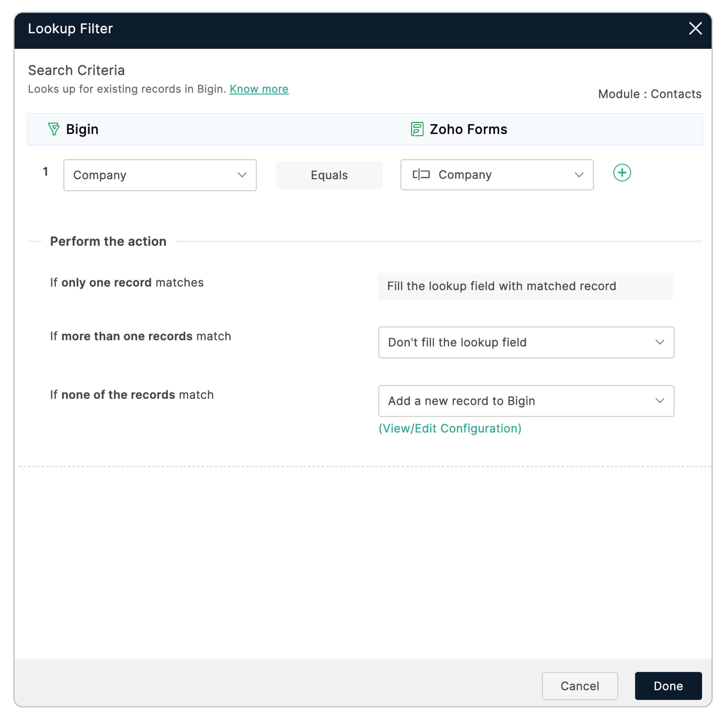The width and height of the screenshot is (728, 721).
Task: Expand the 'Don't fill the lookup field' dropdown
Action: click(526, 342)
